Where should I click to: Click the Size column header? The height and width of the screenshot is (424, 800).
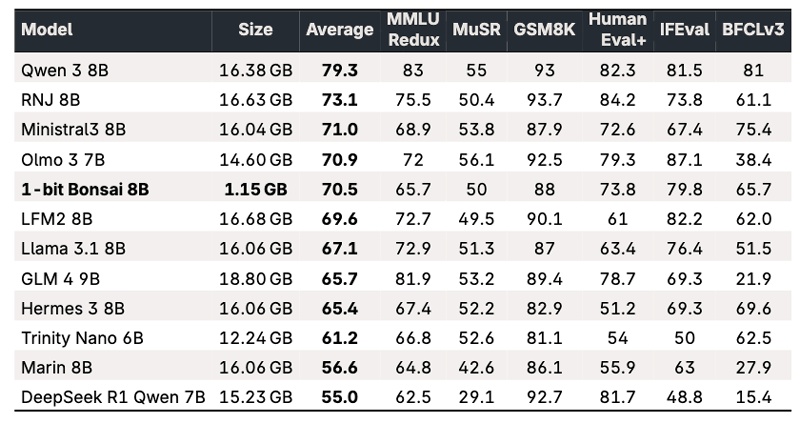click(256, 30)
